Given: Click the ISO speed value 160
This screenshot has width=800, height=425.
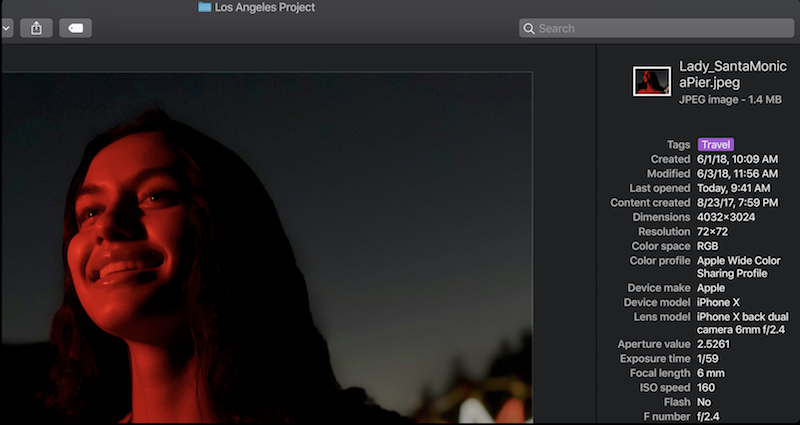Looking at the screenshot, I should point(706,387).
